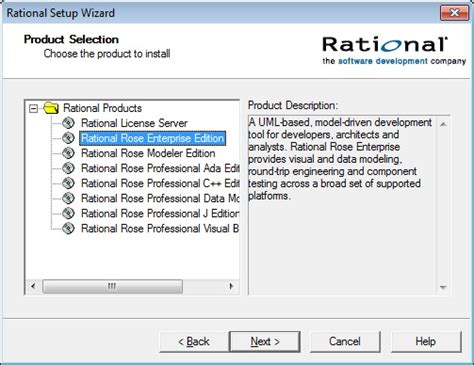Click the disc icon beside Rational Rose Enterprise Edition
Screen dimensions: 474x365
pyautogui.click(x=68, y=138)
